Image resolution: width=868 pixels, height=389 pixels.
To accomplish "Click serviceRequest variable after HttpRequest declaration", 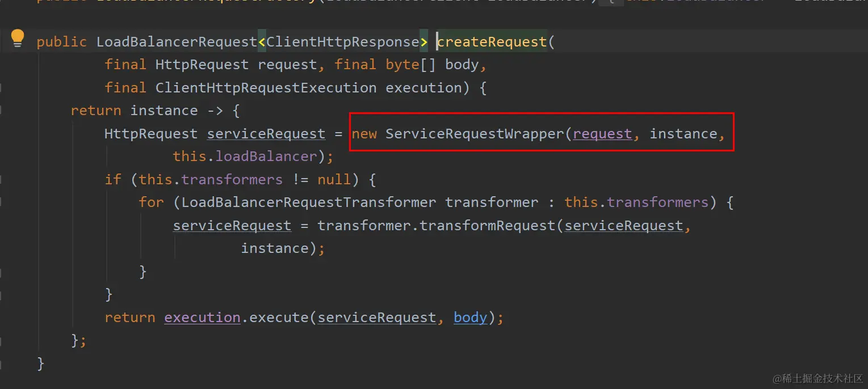I will pos(266,134).
